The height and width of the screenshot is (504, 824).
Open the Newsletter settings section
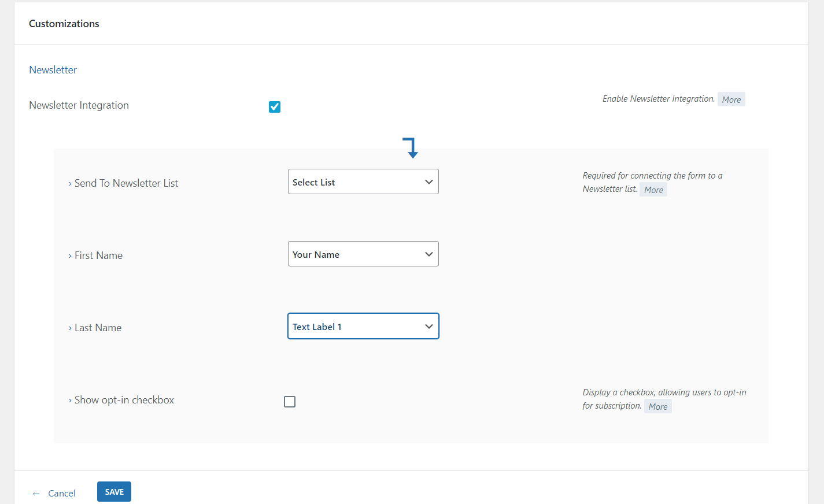coord(53,69)
